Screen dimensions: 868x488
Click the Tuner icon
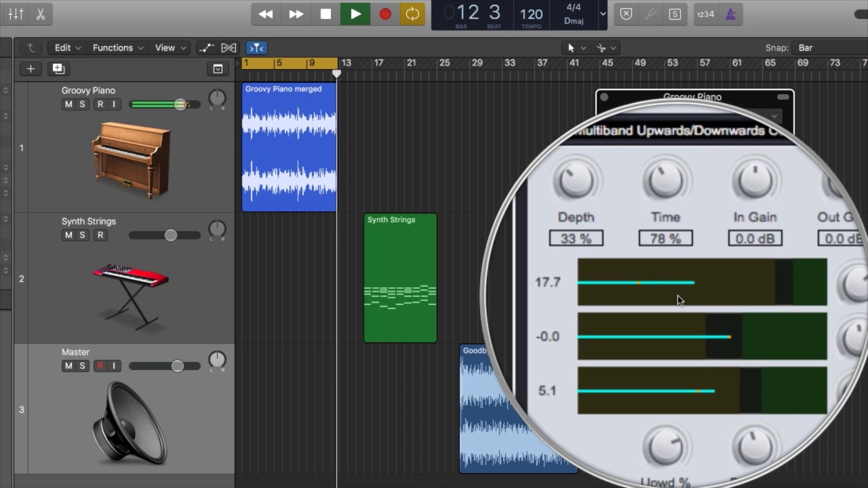click(x=650, y=14)
